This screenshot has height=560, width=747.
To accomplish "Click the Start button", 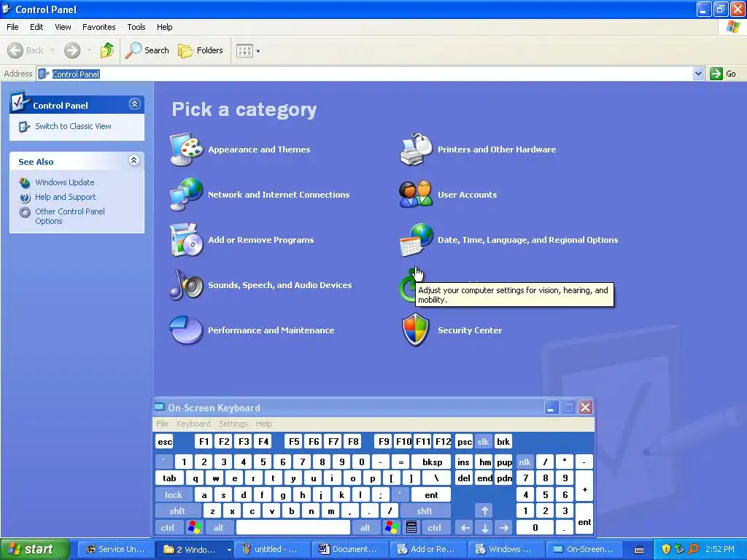I will 35,549.
